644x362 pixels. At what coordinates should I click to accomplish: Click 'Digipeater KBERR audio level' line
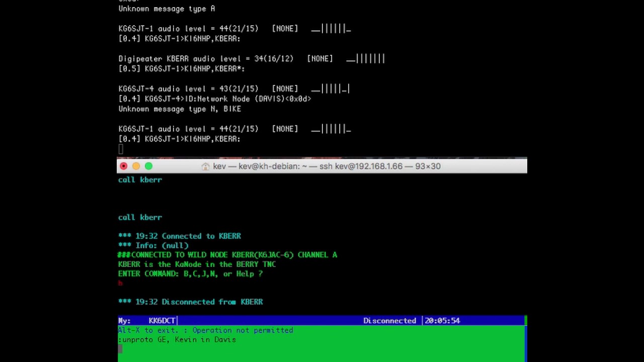pos(252,59)
